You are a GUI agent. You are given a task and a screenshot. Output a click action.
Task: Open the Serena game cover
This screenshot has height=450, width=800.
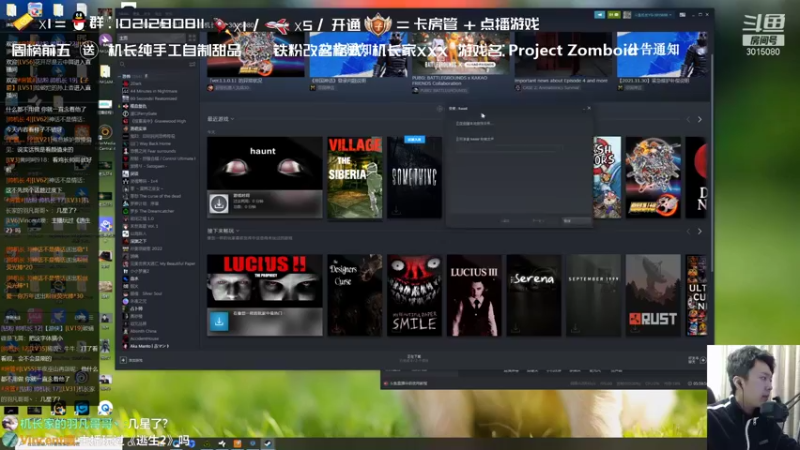pos(534,295)
